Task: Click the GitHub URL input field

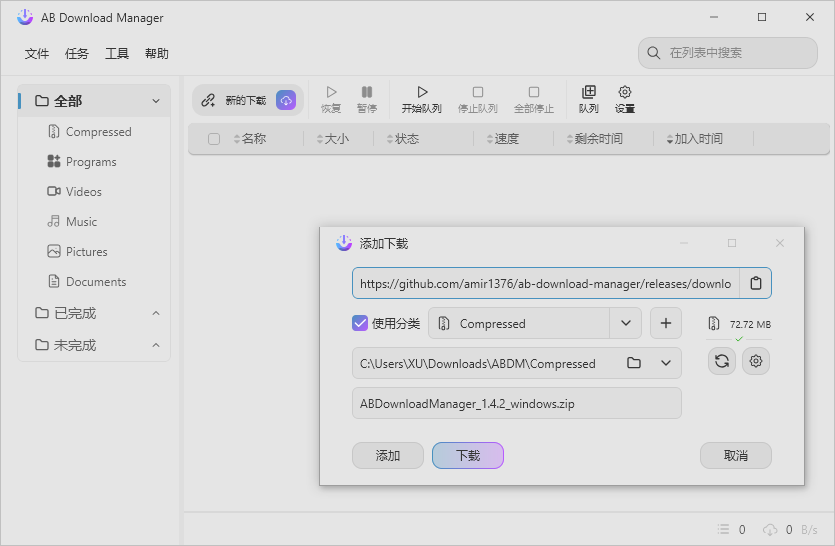Action: [545, 283]
